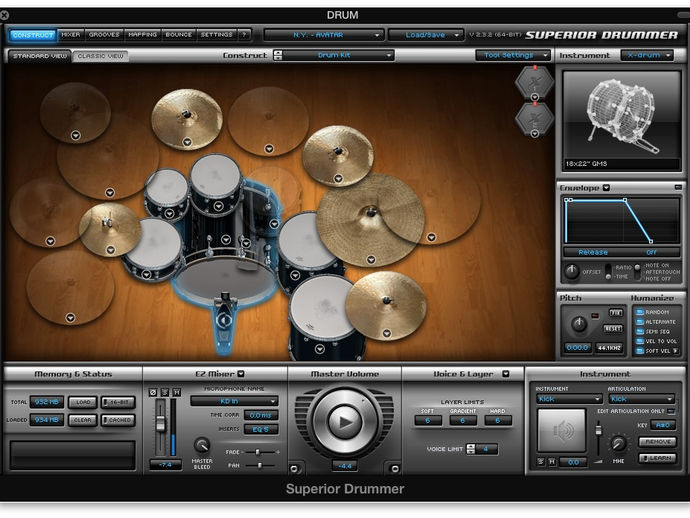Open the Construct Drum Kit dropdown
Screen dimensions: 690x518
click(x=338, y=55)
